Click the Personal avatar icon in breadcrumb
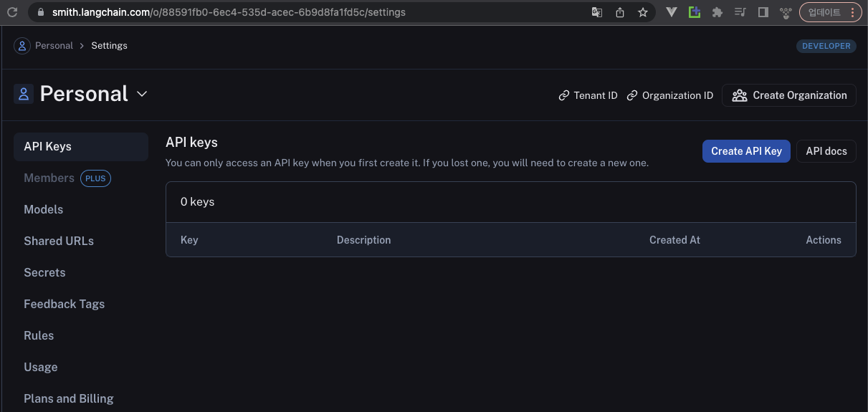The width and height of the screenshot is (868, 412). coord(22,46)
